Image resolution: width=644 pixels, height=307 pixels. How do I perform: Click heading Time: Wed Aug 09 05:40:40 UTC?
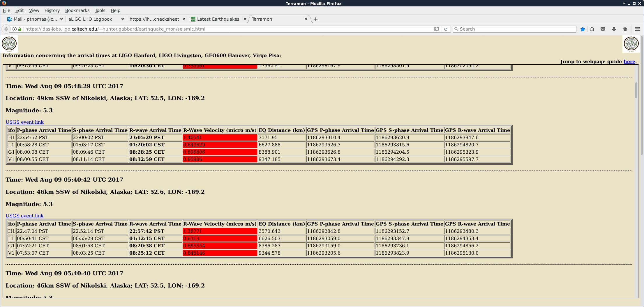tap(64, 274)
